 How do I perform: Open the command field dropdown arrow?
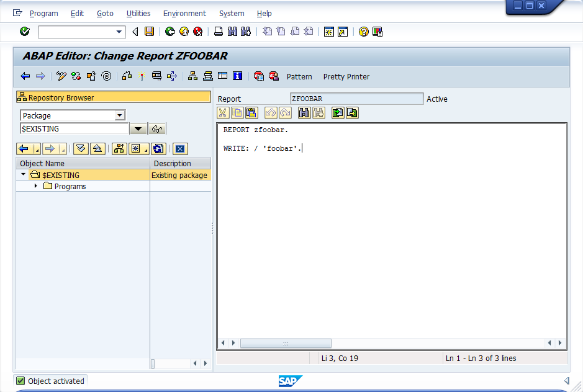click(119, 32)
